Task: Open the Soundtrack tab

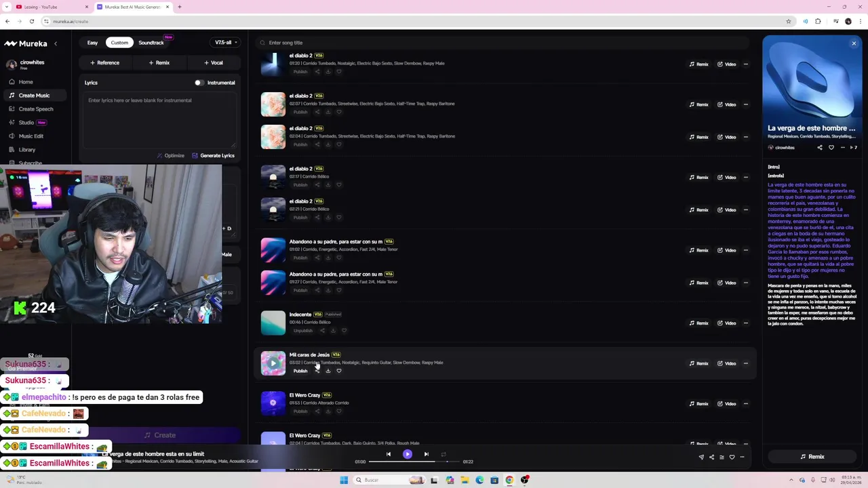Action: [151, 43]
